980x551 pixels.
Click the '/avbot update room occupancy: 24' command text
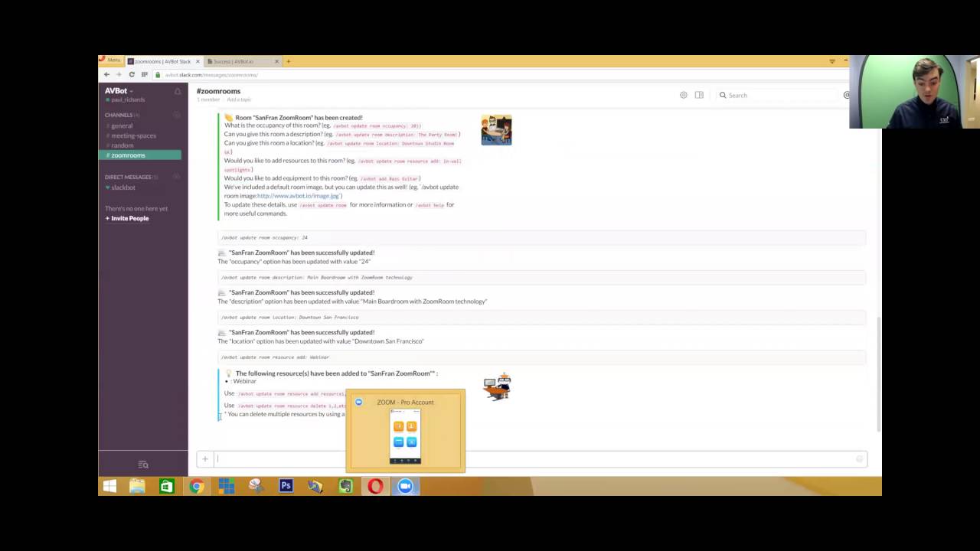pyautogui.click(x=264, y=237)
